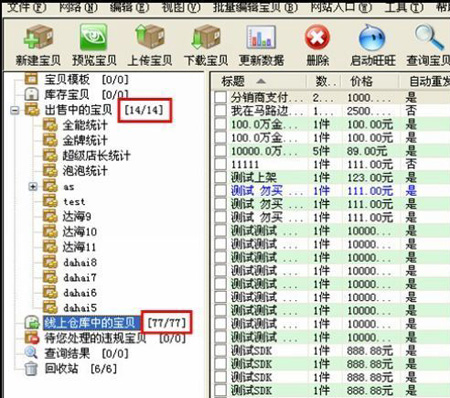Image resolution: width=450 pixels, height=398 pixels.
Task: Select the dahai7 tree item
Action: (80, 277)
